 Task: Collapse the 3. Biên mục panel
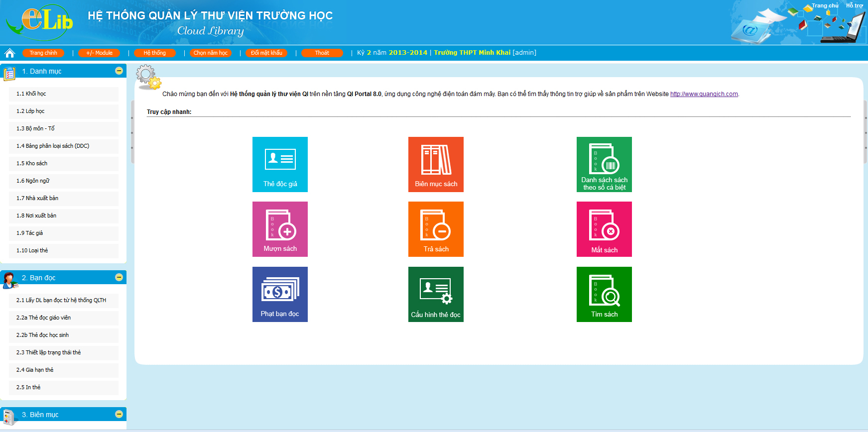coord(119,414)
